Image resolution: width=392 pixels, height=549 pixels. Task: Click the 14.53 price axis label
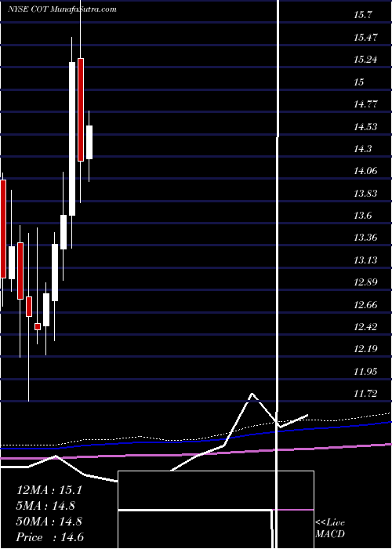point(366,126)
